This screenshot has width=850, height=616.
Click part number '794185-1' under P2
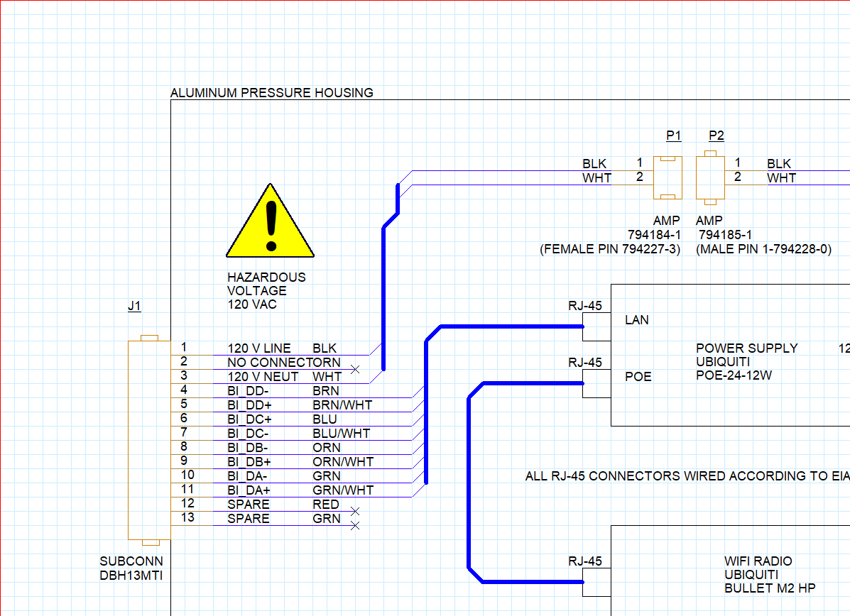tap(725, 235)
